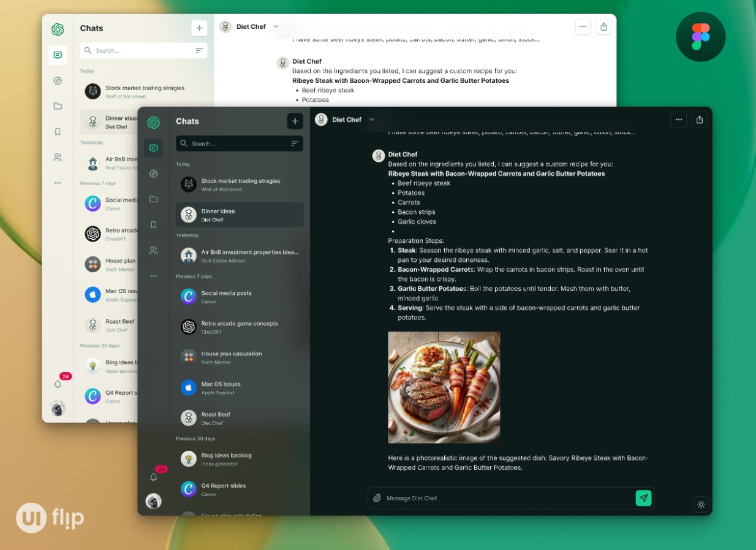Toggle the light/dark theme sun button
756x550 pixels.
pos(701,505)
